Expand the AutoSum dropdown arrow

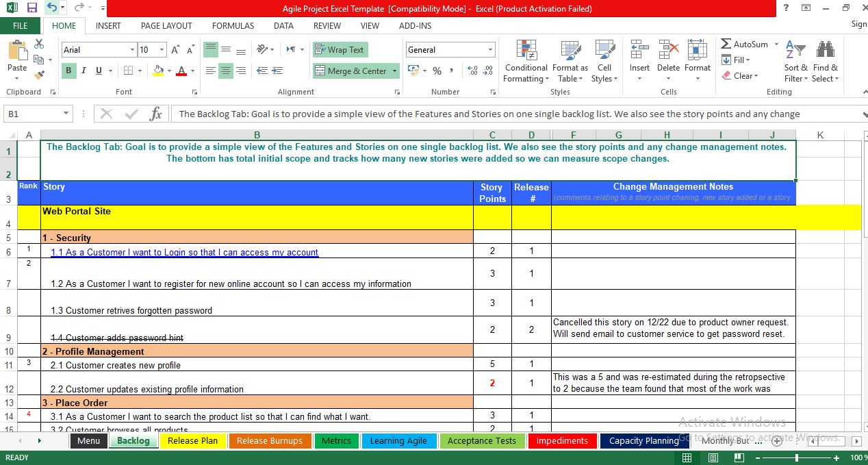pos(776,45)
